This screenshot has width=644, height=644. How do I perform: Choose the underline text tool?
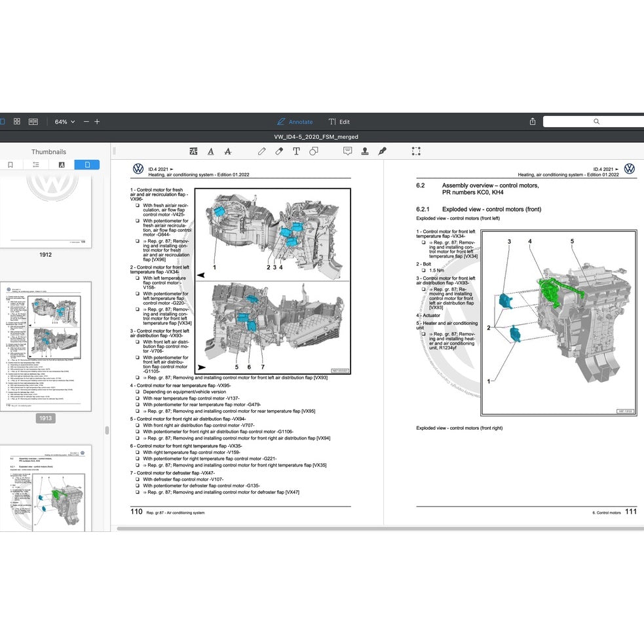(x=211, y=151)
